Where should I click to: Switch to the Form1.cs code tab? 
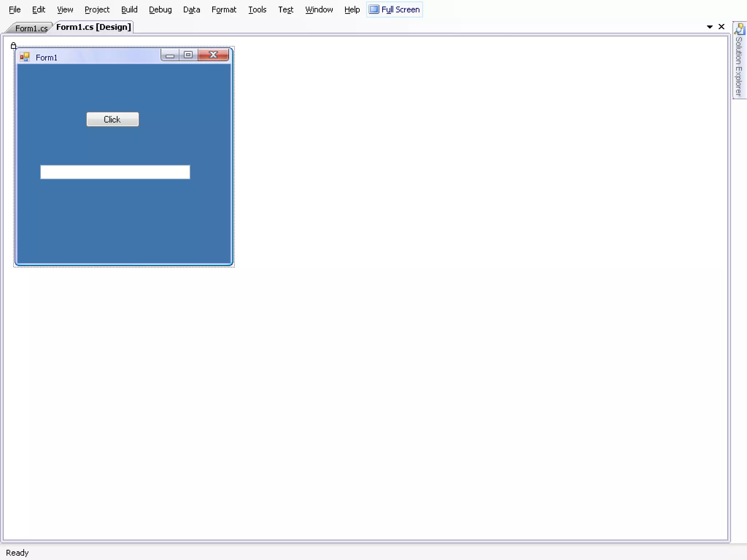click(x=31, y=28)
